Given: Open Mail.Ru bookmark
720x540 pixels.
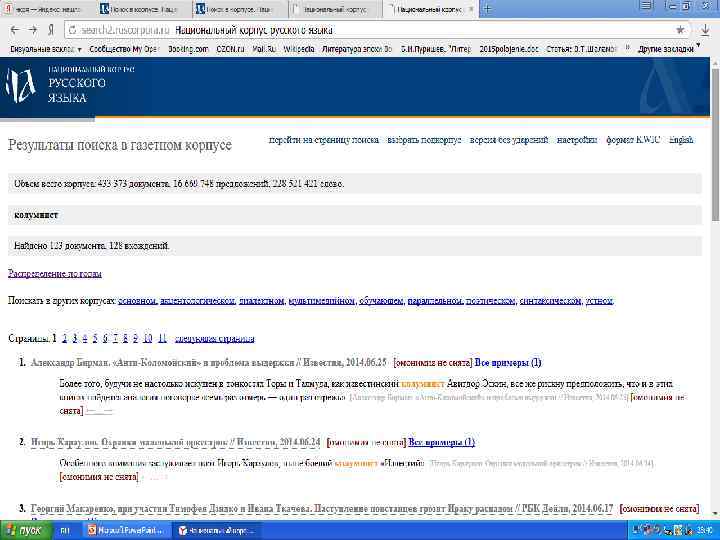Looking at the screenshot, I should [264, 49].
